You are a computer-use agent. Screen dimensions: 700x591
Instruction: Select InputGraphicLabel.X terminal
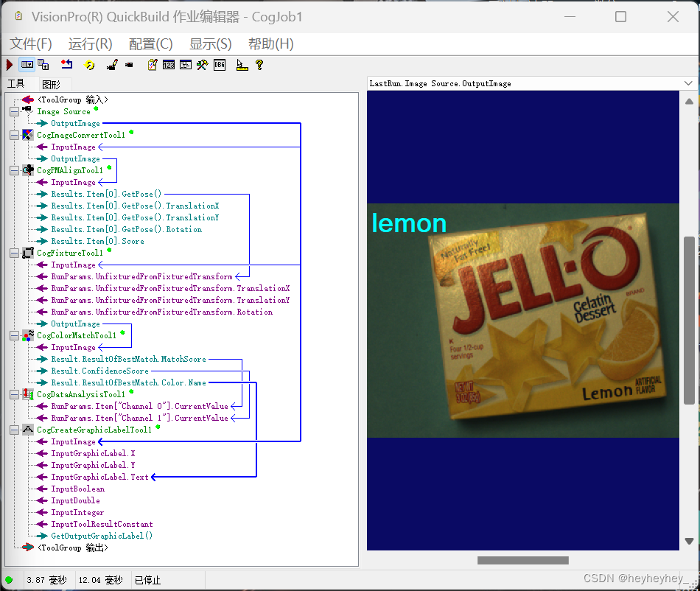93,453
